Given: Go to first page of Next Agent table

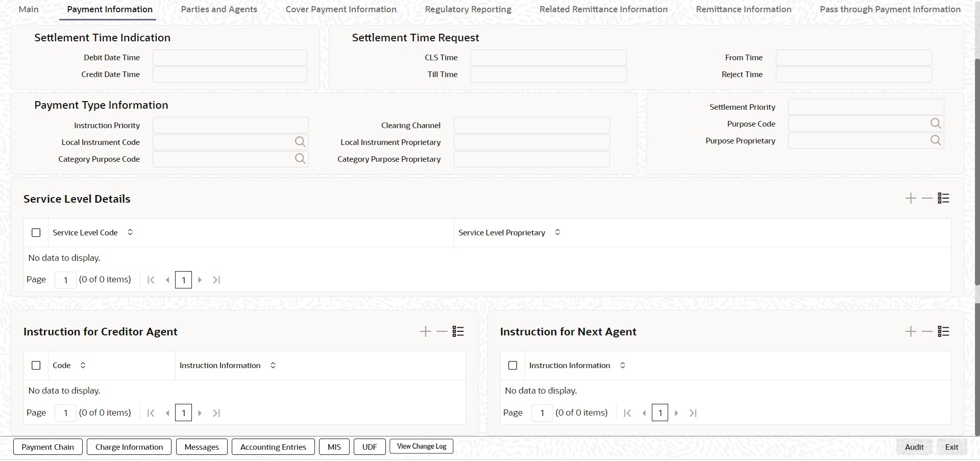Looking at the screenshot, I should (x=627, y=413).
